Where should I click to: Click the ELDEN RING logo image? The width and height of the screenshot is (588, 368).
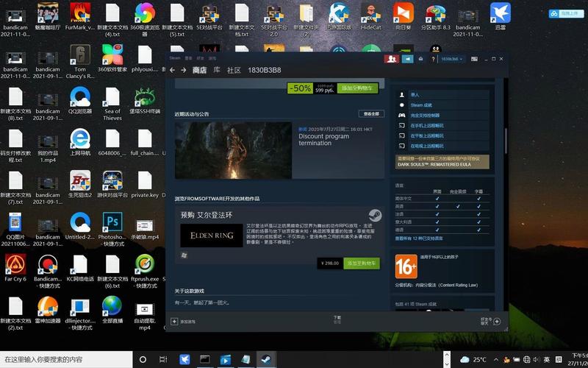[212, 236]
